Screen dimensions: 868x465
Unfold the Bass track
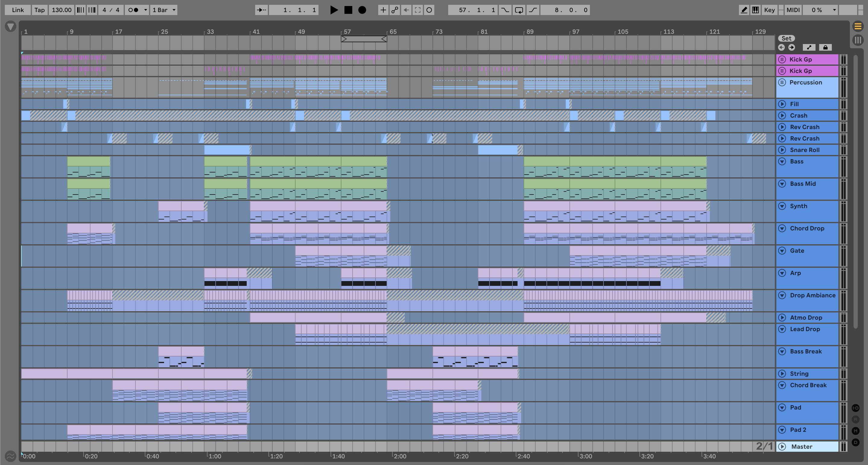[x=782, y=161]
